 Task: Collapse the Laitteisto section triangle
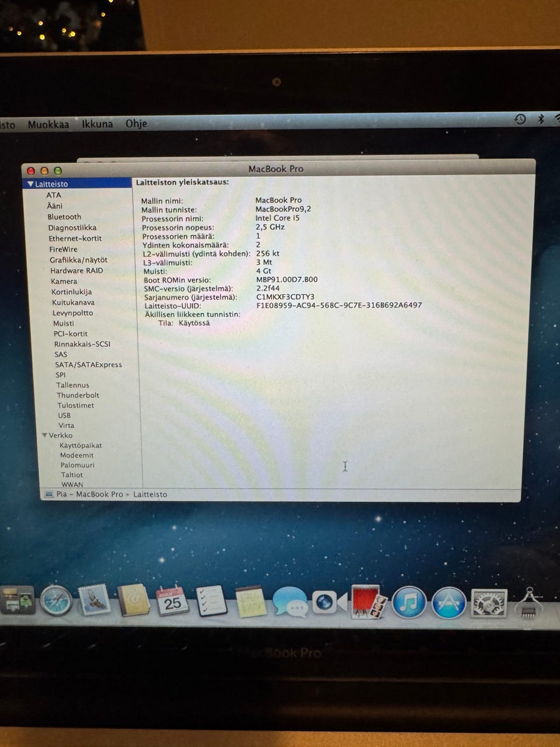click(x=30, y=184)
